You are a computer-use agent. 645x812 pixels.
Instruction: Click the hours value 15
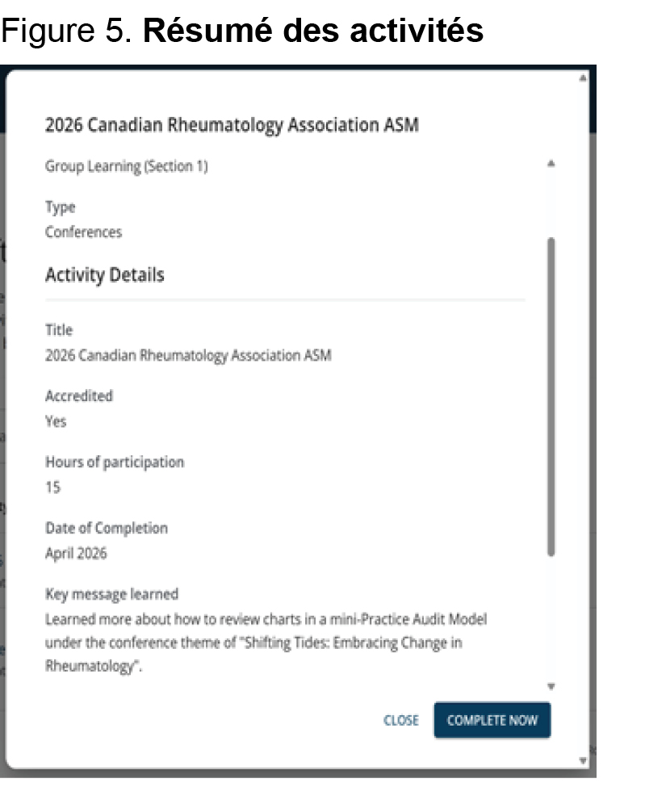click(52, 487)
